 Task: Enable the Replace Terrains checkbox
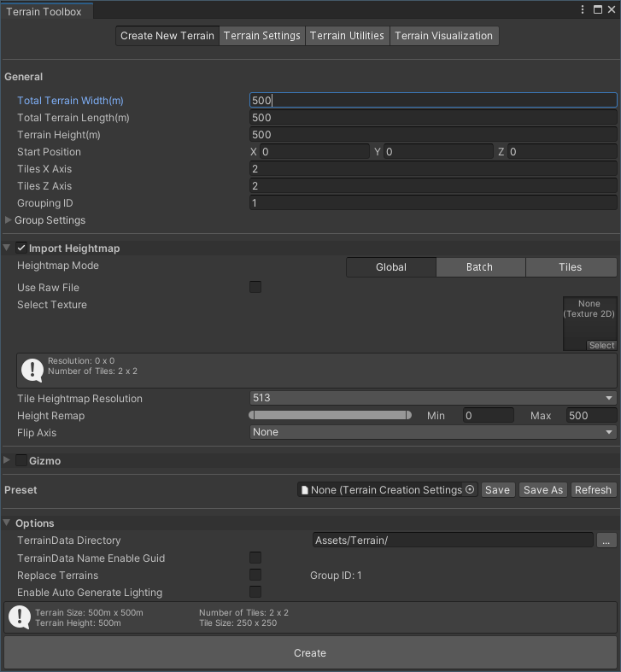[x=255, y=576]
